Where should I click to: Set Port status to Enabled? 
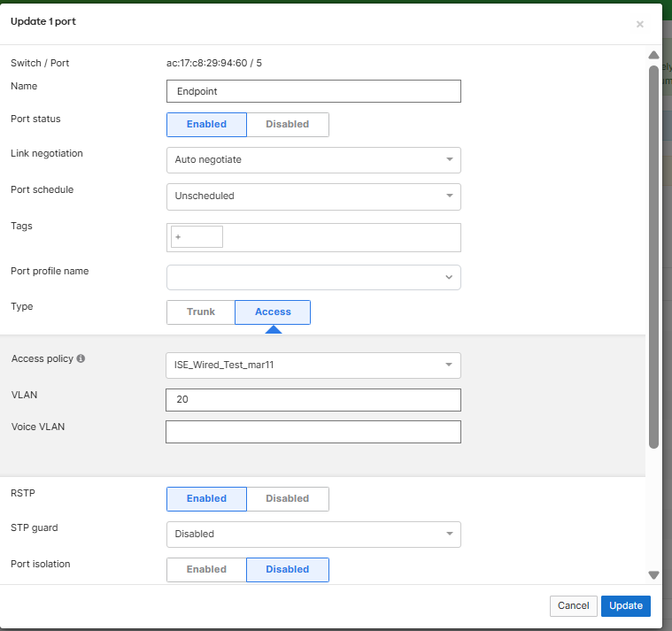tap(206, 125)
